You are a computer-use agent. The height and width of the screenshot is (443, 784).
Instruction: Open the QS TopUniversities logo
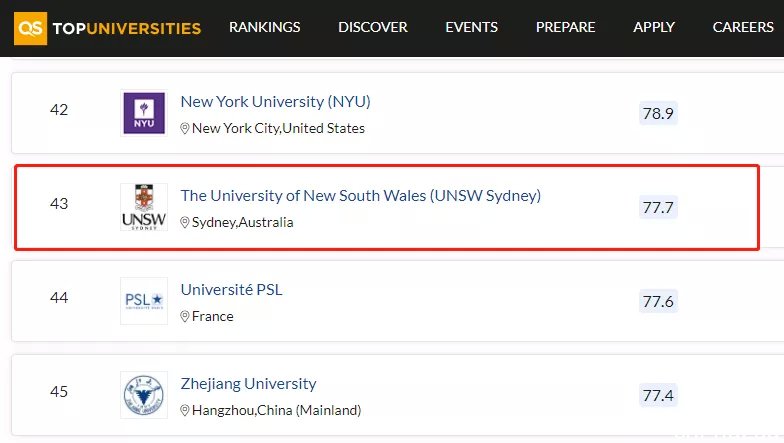click(107, 28)
